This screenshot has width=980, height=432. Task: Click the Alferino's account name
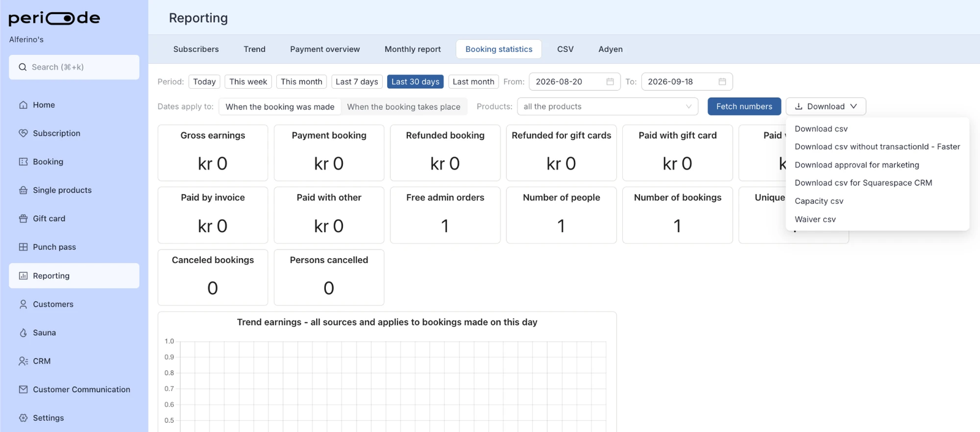click(26, 39)
